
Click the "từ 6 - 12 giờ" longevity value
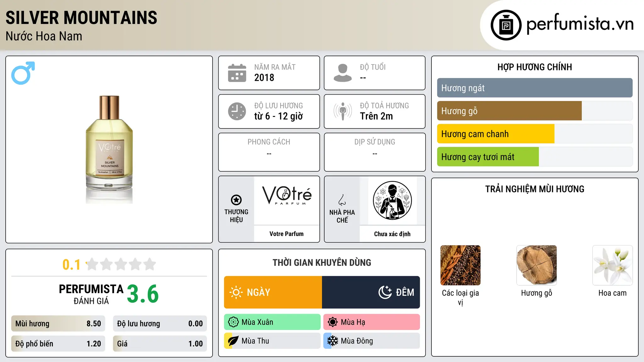(x=279, y=116)
